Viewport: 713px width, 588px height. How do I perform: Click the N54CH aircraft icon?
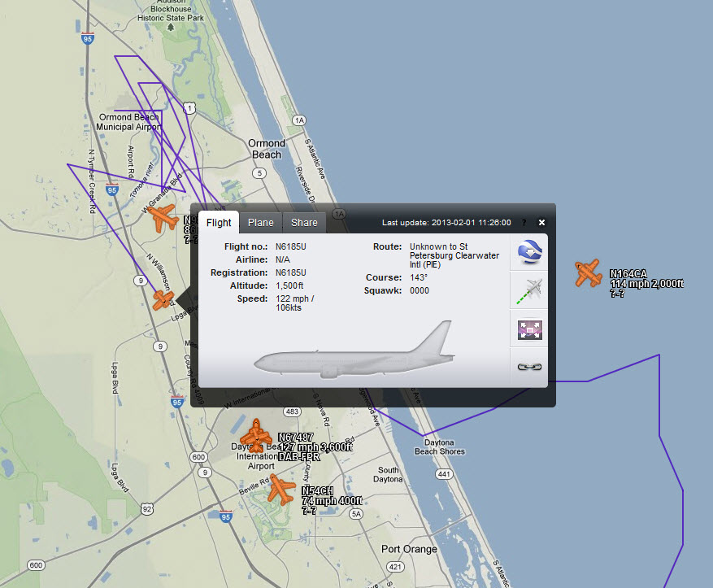[x=282, y=489]
